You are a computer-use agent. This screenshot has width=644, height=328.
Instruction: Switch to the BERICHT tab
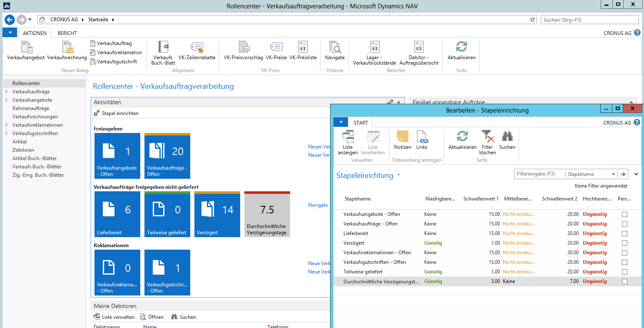tap(67, 33)
